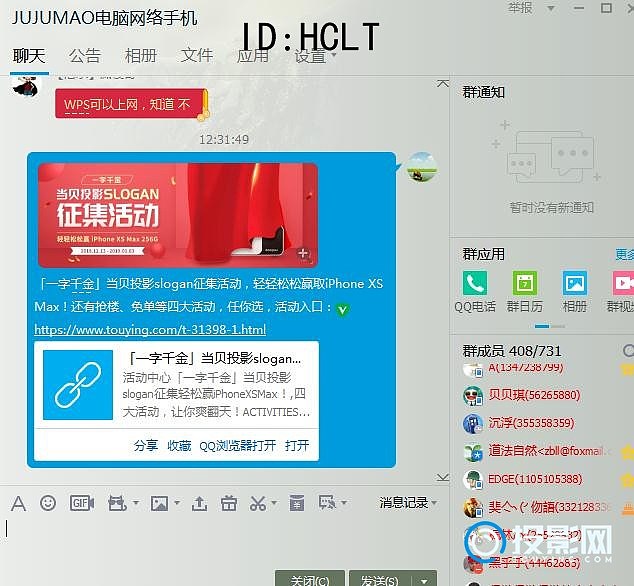The image size is (634, 586).
Task: Switch to the 公告 tab
Action: [85, 56]
